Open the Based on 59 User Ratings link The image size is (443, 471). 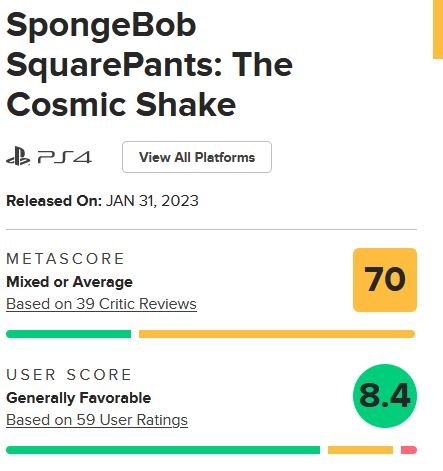(x=97, y=420)
